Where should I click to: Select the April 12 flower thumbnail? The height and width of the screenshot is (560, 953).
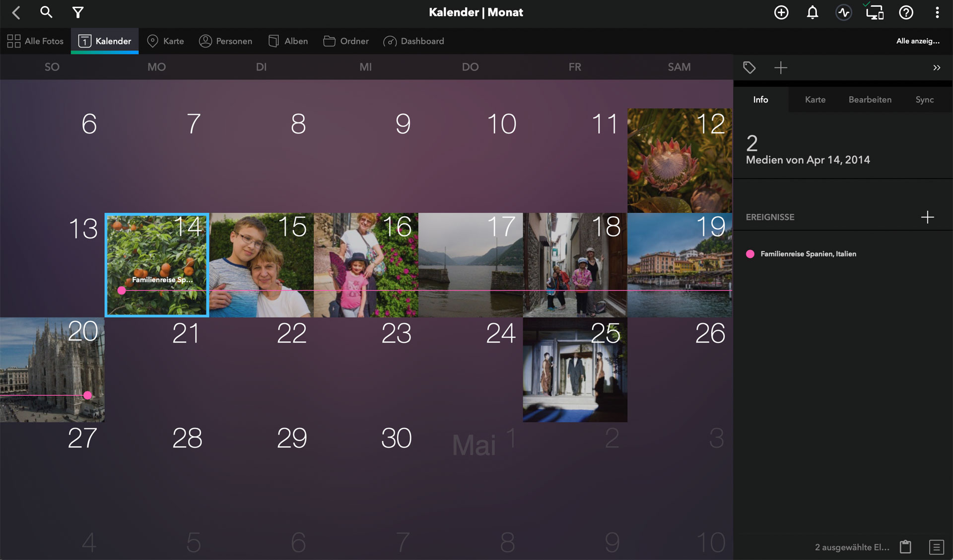[x=680, y=161]
